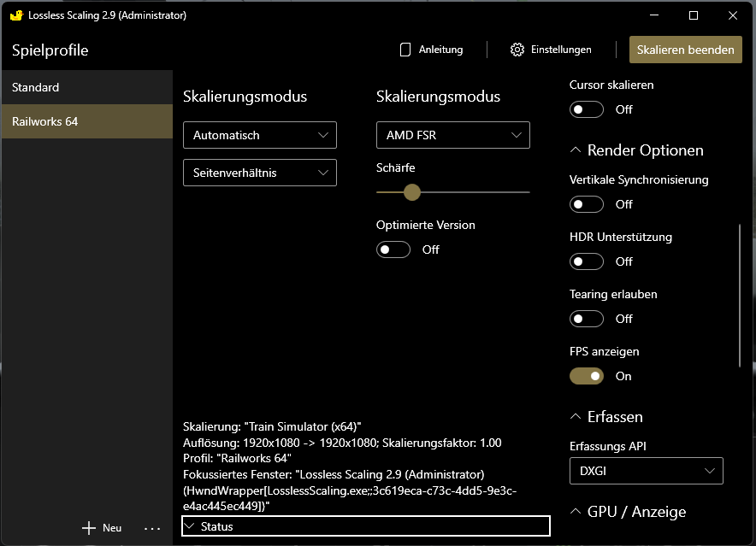The image size is (756, 546).
Task: Click the Schärfe label
Action: coord(395,167)
